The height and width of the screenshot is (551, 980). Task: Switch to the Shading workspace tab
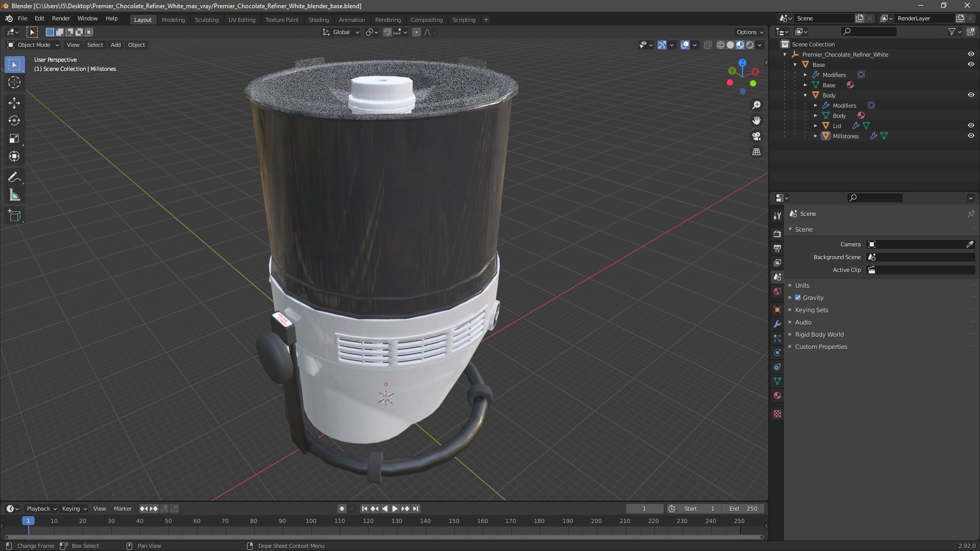(x=318, y=20)
